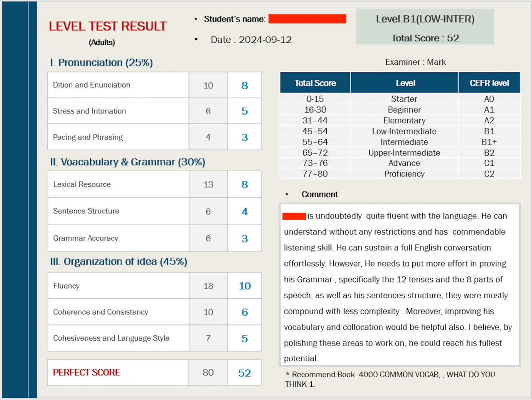Click the Stress and Intonation row label

click(x=89, y=111)
